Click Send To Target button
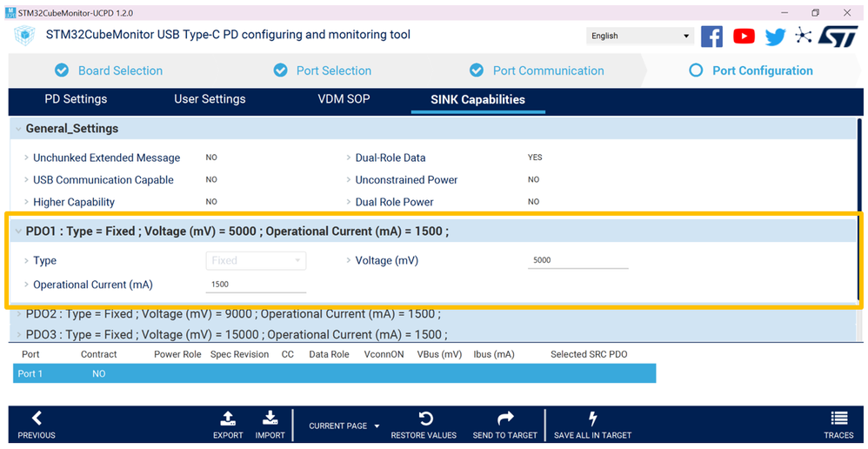 point(504,426)
